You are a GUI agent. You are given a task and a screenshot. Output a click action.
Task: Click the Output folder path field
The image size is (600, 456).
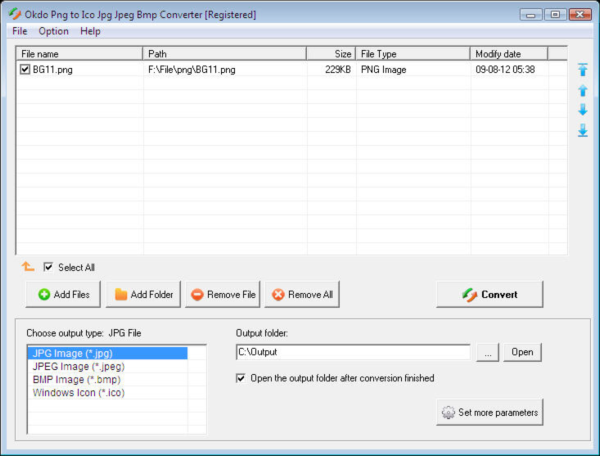(x=353, y=352)
